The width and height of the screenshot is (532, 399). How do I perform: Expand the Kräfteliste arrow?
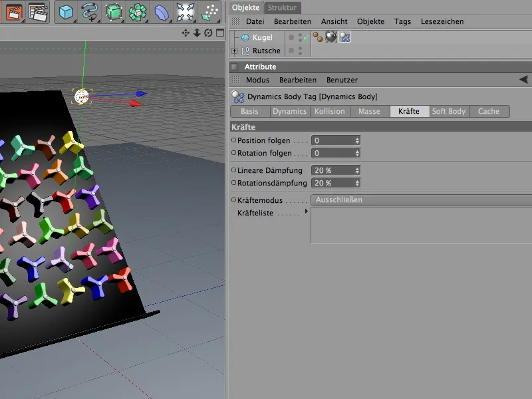click(x=306, y=212)
